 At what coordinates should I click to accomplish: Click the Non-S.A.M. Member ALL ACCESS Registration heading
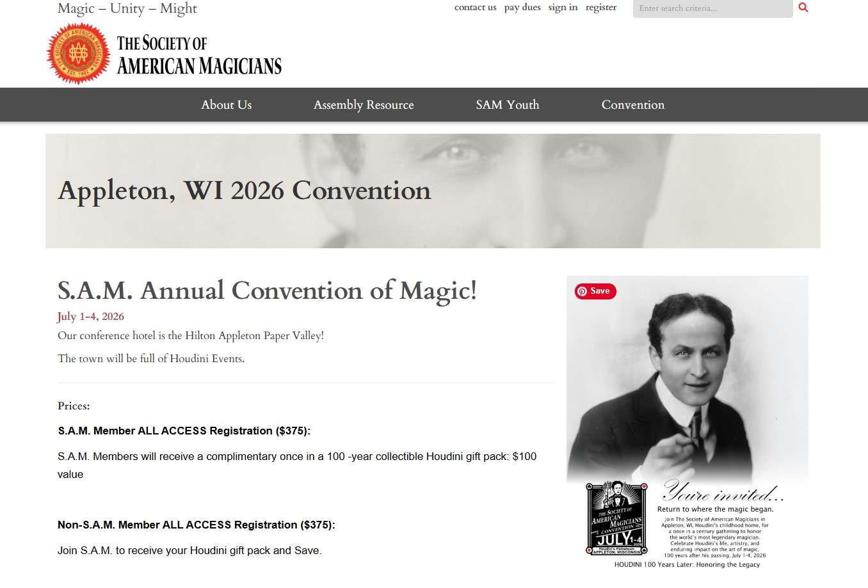click(x=196, y=525)
